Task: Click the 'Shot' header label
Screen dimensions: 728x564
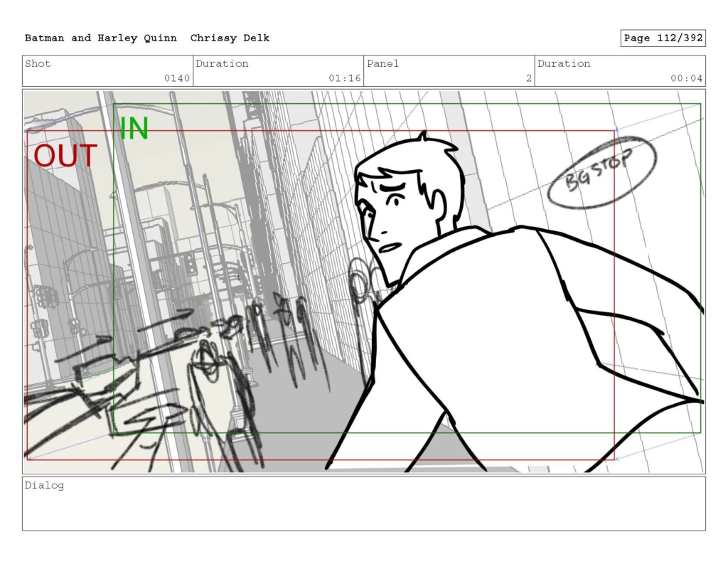Action: point(38,63)
